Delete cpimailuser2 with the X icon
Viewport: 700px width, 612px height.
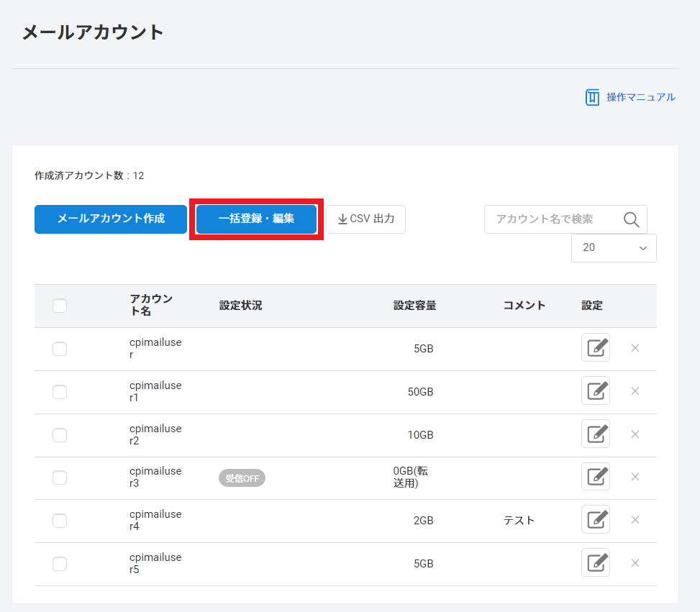(x=635, y=434)
